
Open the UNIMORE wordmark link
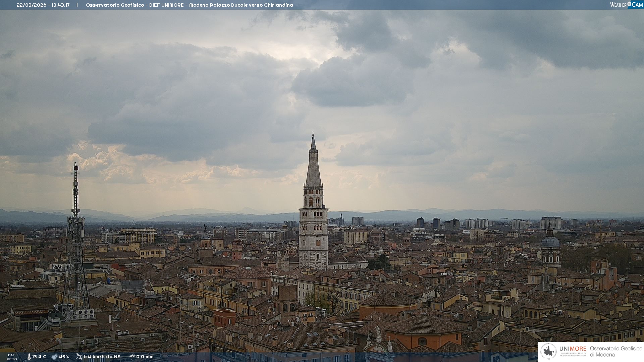(x=573, y=349)
